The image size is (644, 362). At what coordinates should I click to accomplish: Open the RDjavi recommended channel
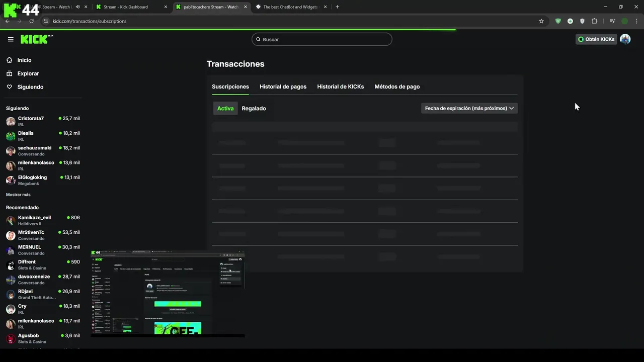click(43, 294)
